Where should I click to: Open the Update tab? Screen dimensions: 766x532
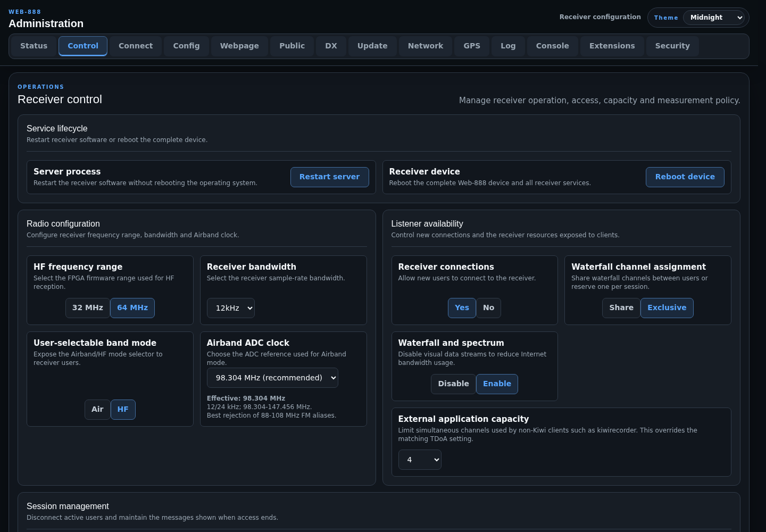372,46
